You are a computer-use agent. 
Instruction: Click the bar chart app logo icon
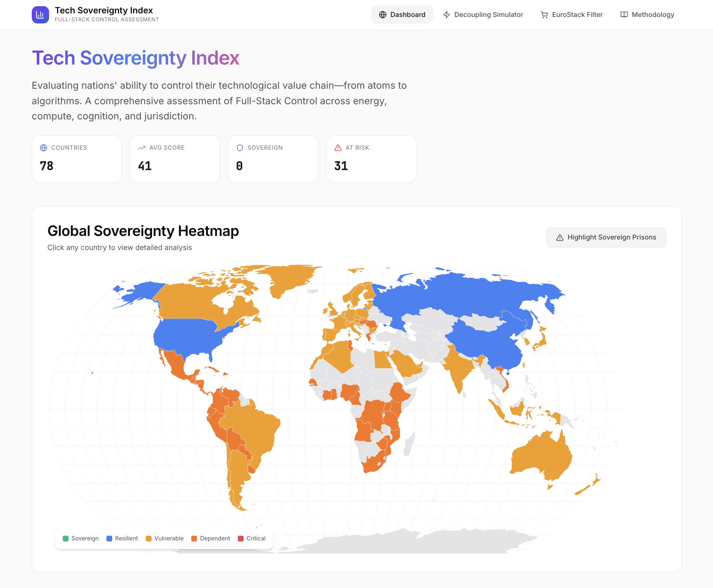pyautogui.click(x=40, y=15)
